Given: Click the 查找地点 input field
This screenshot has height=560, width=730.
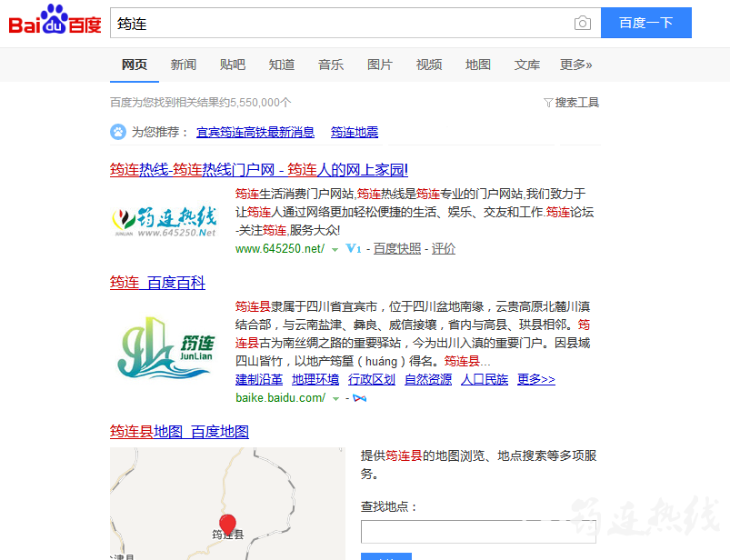Looking at the screenshot, I should tap(478, 532).
